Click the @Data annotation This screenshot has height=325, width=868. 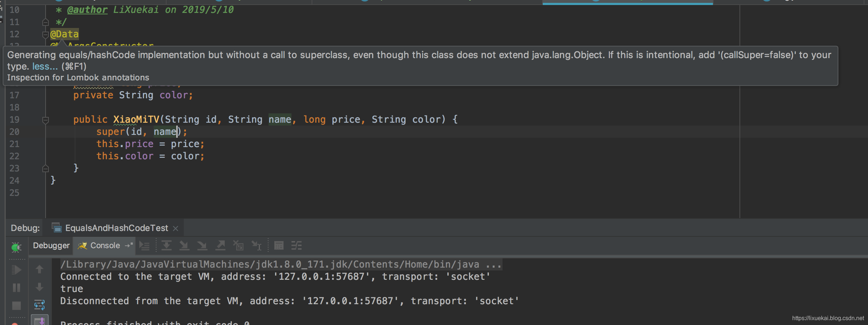coord(64,34)
